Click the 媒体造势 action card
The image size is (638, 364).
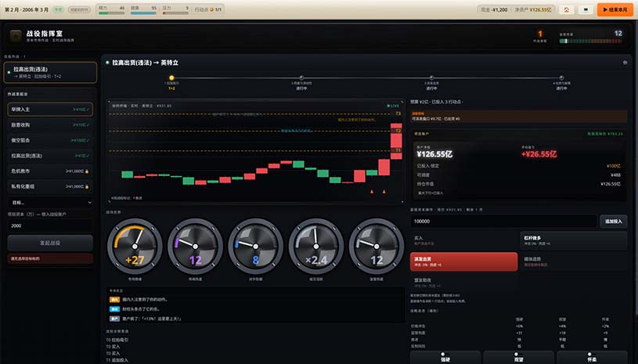click(573, 261)
